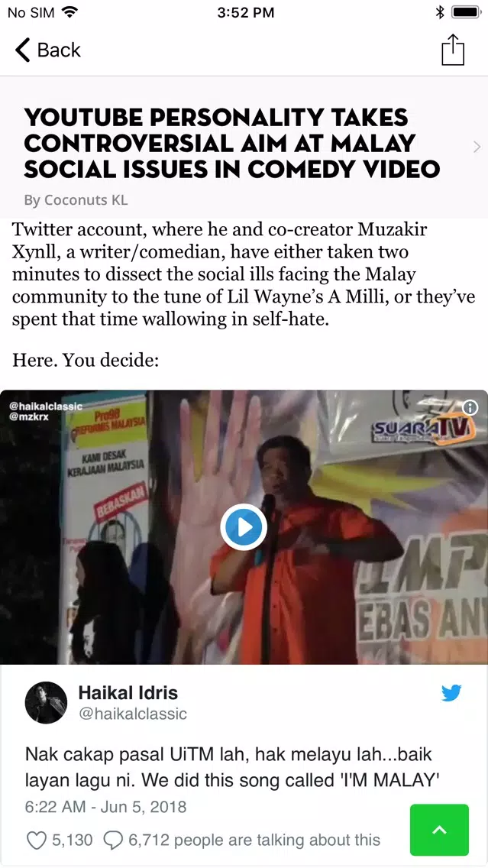Screen dimensions: 488x868
Task: Tap the By Coconuts KL byline
Action: tap(76, 200)
